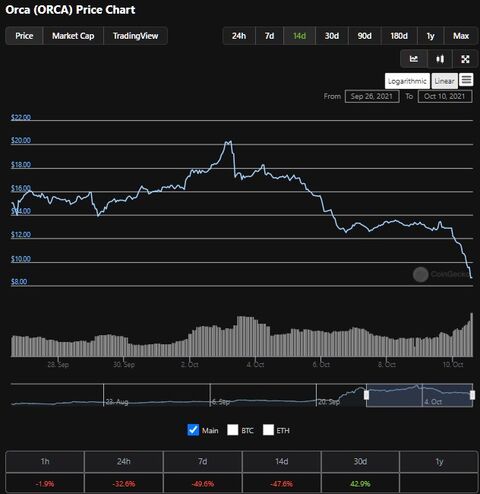480x494 pixels.
Task: Choose the 24h time range
Action: (239, 36)
